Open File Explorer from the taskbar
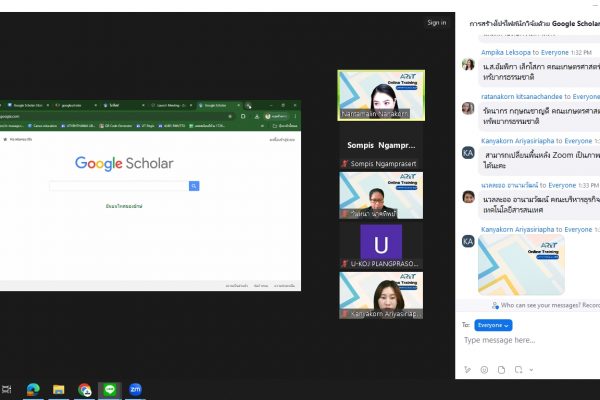The width and height of the screenshot is (600, 400). (x=59, y=389)
